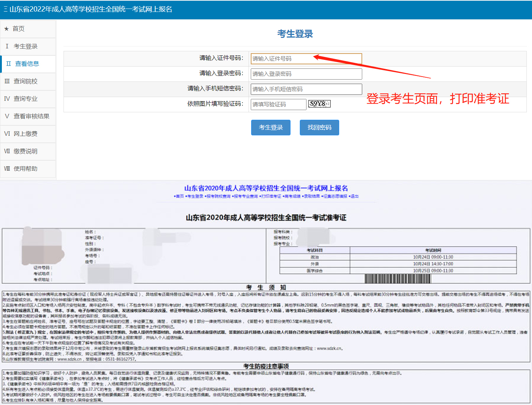Select 查看信息 in the sidebar
Viewport: 532px width, 405px height.
pyautogui.click(x=27, y=64)
